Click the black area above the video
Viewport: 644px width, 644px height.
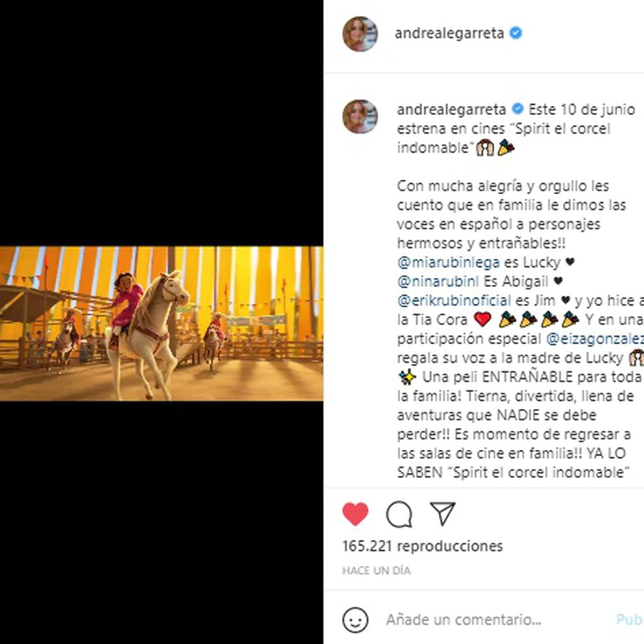[162, 123]
